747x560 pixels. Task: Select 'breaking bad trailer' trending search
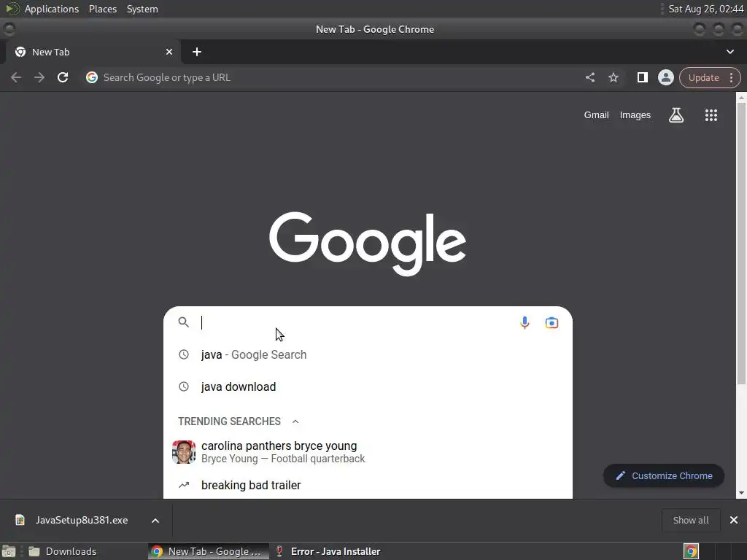tap(368, 485)
